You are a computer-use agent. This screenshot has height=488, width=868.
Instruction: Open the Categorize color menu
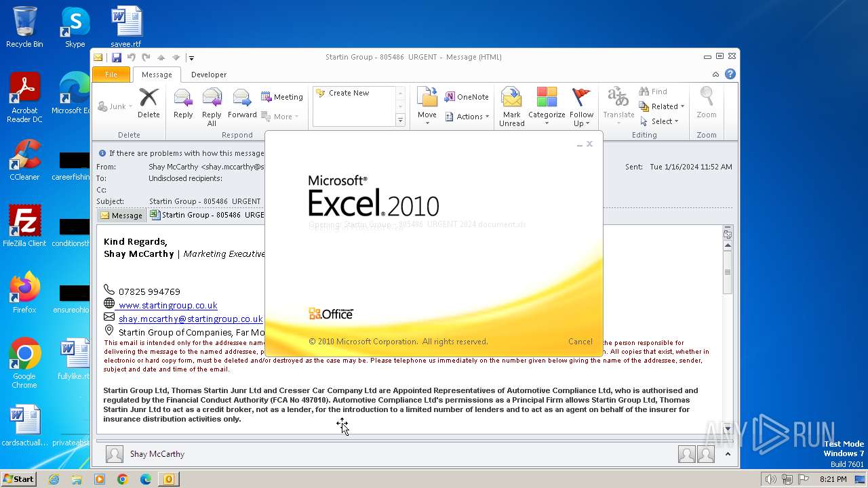tap(547, 107)
